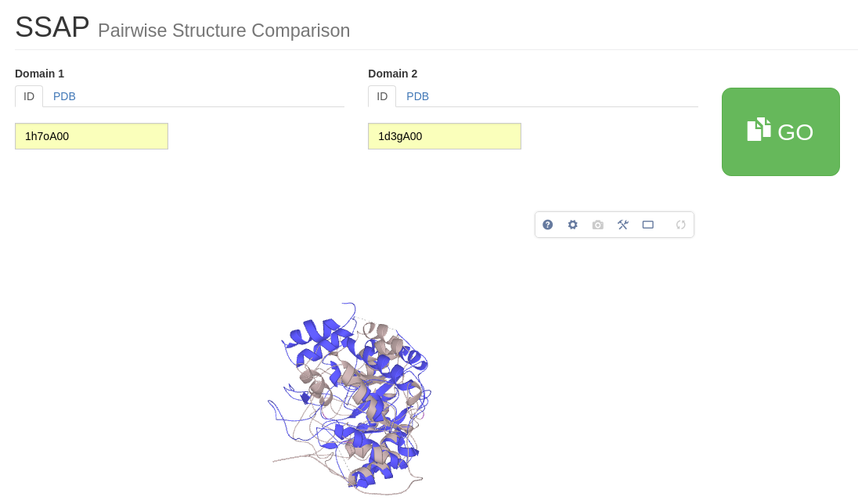Click the GO text on the green button
This screenshot has width=858, height=504.
click(x=795, y=132)
